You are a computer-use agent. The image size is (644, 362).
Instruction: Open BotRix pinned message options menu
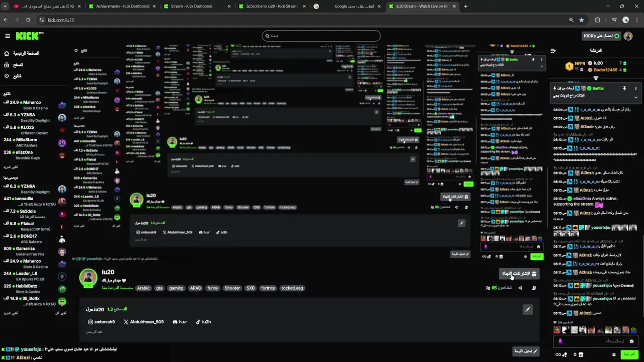pyautogui.click(x=636, y=88)
